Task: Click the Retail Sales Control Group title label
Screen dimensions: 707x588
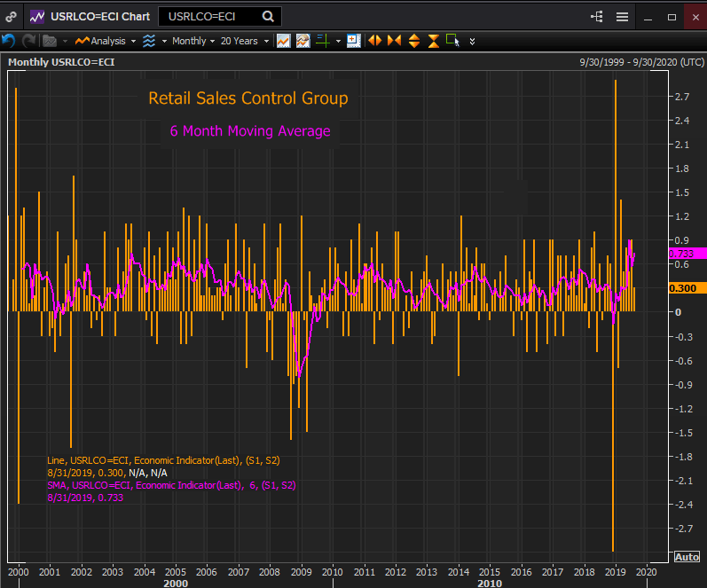Action: pos(248,98)
